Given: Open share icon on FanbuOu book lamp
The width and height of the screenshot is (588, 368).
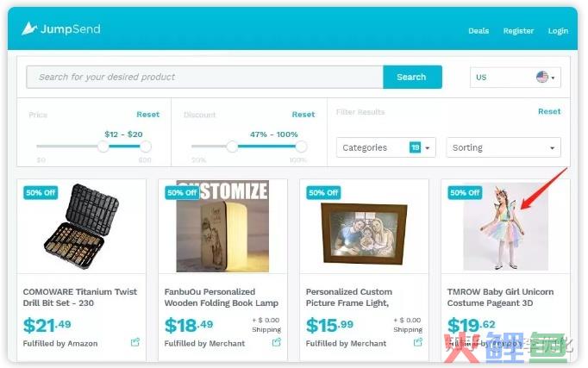Looking at the screenshot, I should [277, 342].
